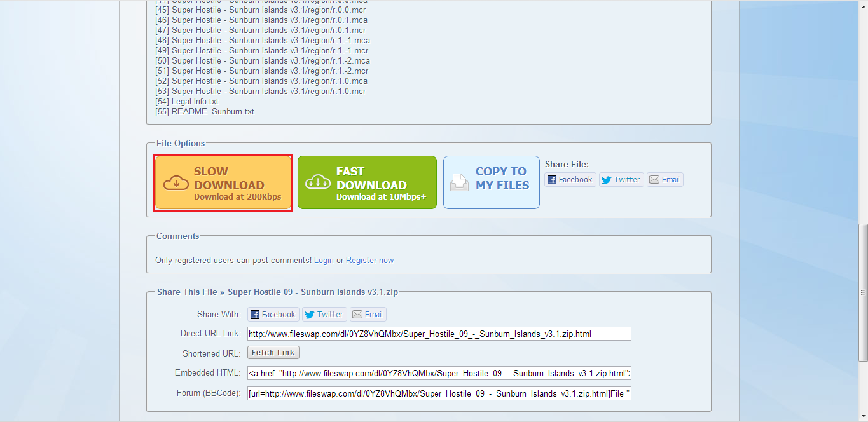
Task: Click the 'File Options' section heading
Action: (x=181, y=144)
